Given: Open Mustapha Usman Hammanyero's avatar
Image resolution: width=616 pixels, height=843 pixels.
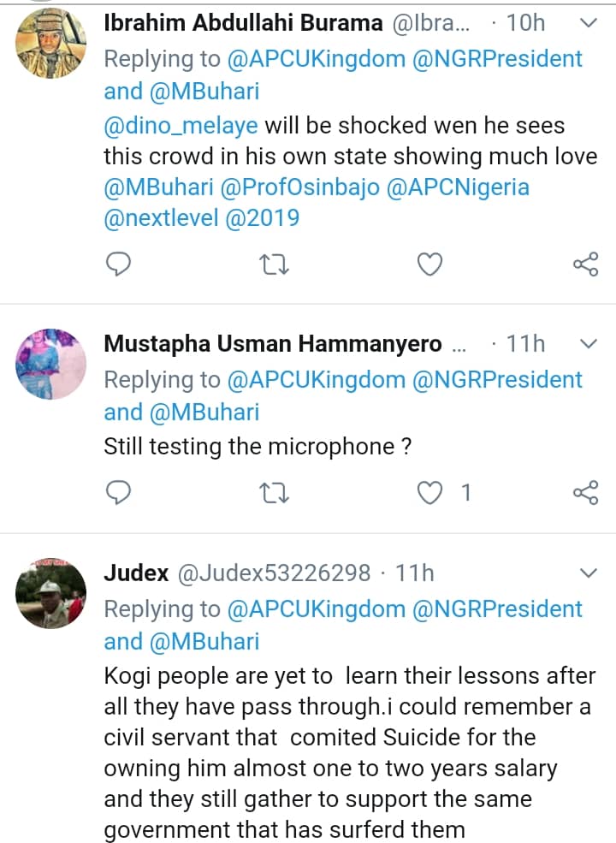Looking at the screenshot, I should click(x=50, y=364).
